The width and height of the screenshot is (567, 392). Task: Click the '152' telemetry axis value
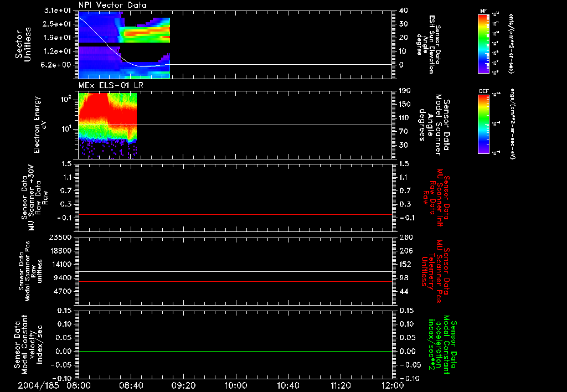pos(406,264)
